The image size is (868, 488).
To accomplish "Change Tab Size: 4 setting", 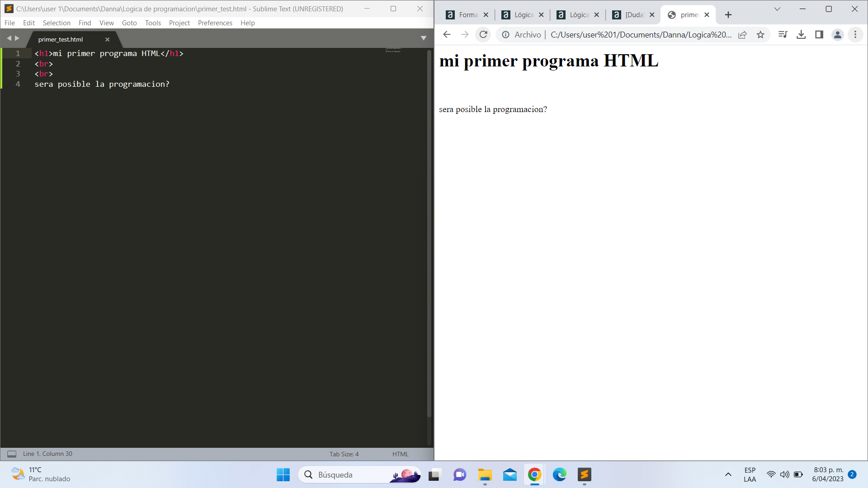I will (344, 454).
